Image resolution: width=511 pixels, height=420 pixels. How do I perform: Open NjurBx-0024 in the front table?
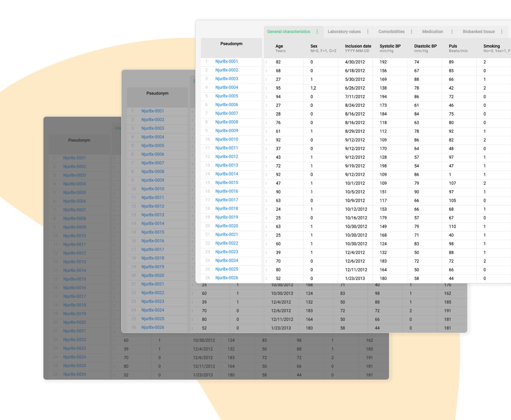(227, 261)
